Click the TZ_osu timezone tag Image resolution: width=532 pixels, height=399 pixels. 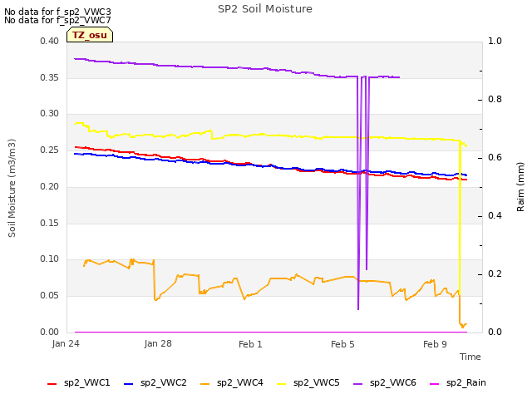tap(90, 35)
